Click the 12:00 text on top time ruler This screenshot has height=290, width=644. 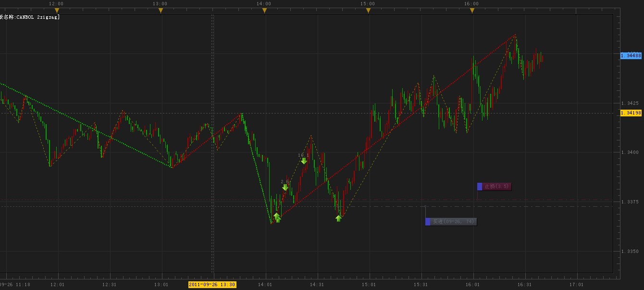[56, 3]
